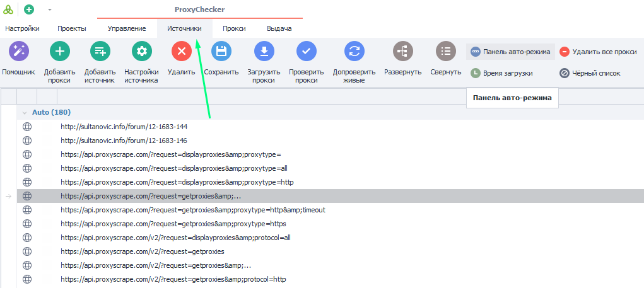644x288 pixels.
Task: Click the Добавить прокси plus icon
Action: pyautogui.click(x=60, y=52)
